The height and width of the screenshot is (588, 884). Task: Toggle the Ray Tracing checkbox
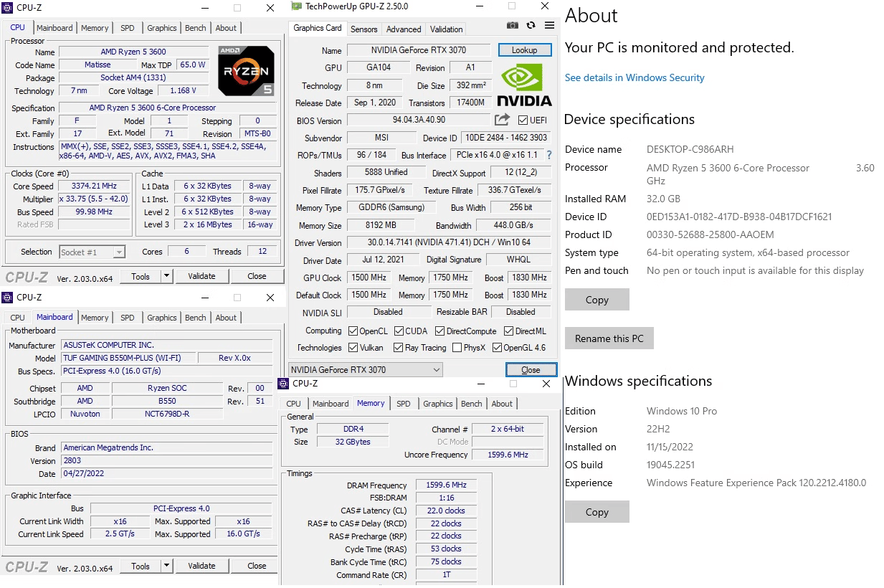pos(398,348)
